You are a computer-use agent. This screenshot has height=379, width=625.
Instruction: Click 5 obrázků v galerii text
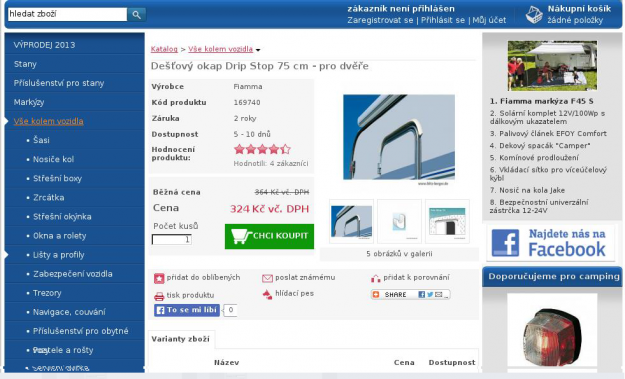(399, 254)
